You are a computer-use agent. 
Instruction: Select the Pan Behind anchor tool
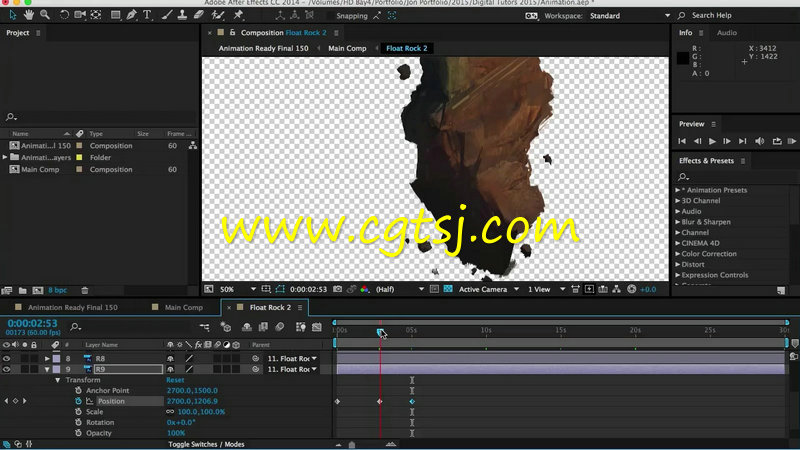[x=96, y=15]
